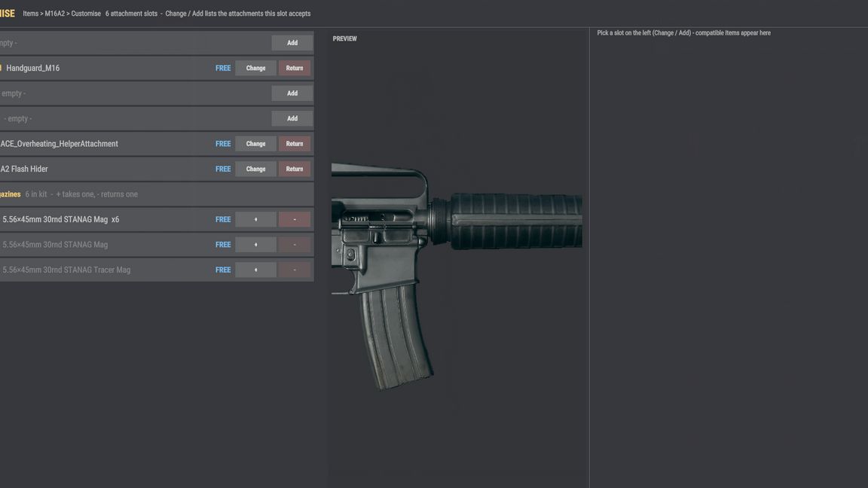868x488 pixels.
Task: Change the Handguard_M16 attachment
Action: pyautogui.click(x=255, y=68)
